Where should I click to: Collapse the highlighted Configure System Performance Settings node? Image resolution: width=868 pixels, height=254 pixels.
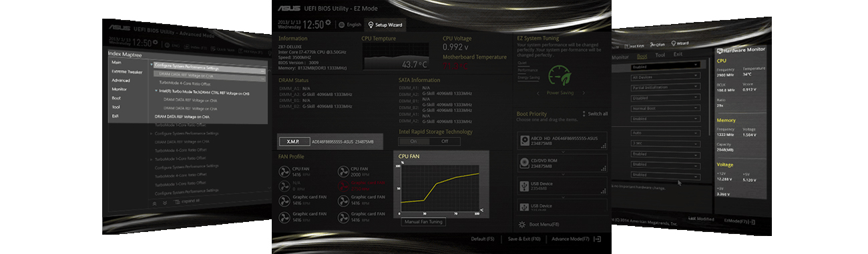[x=152, y=65]
